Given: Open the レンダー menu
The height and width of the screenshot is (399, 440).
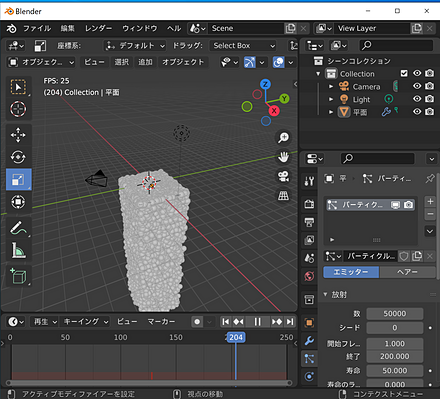Looking at the screenshot, I should [x=98, y=29].
